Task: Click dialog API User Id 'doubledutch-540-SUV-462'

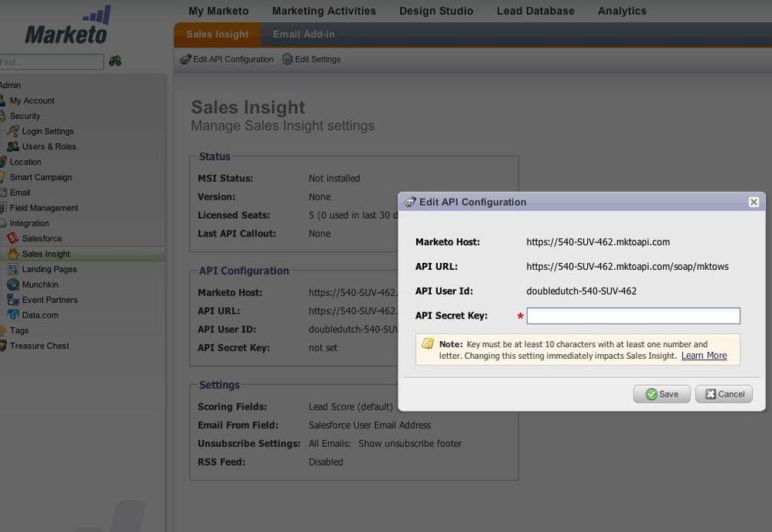Action: tap(582, 292)
